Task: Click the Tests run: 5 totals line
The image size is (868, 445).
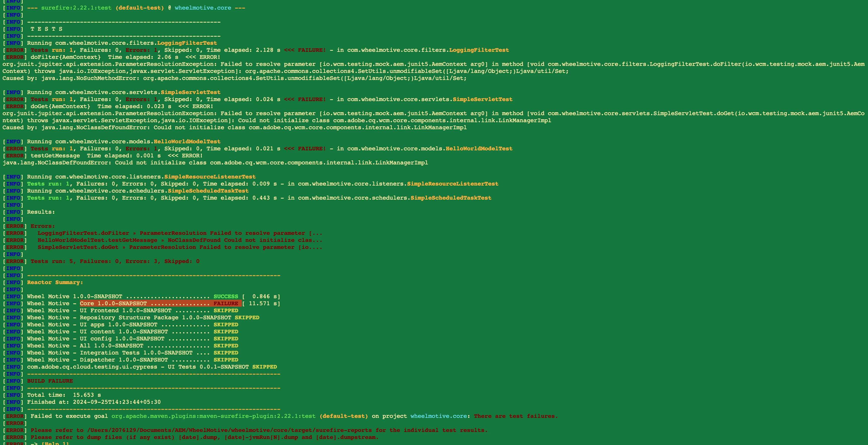Action: (115, 261)
